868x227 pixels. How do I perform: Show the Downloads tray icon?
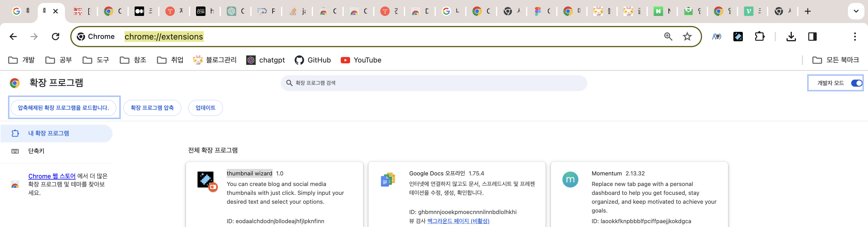pos(791,37)
